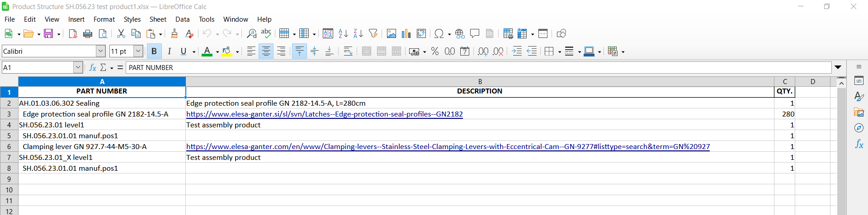Click the Insert Image icon
This screenshot has height=215, width=868.
coord(392,34)
